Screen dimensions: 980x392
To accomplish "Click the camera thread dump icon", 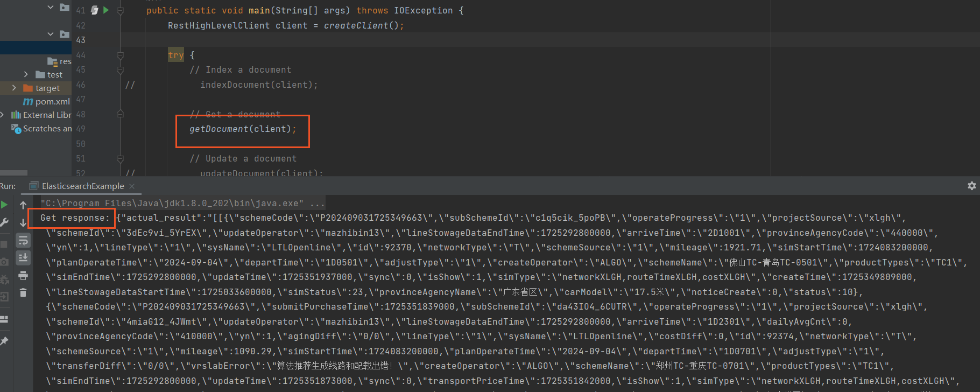I will (4, 262).
